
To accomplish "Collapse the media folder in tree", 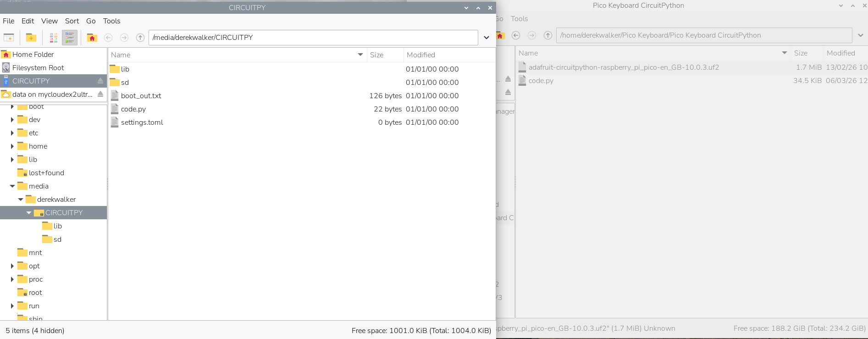I will pos(12,186).
